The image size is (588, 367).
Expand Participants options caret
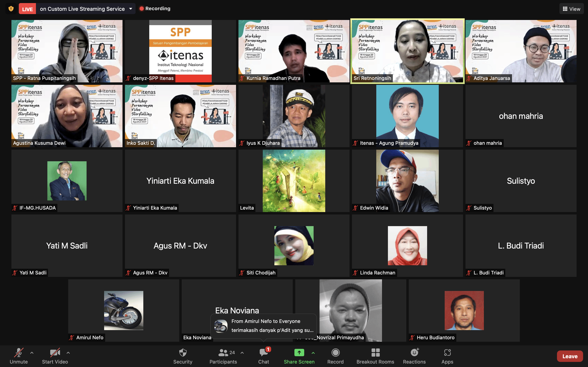242,353
